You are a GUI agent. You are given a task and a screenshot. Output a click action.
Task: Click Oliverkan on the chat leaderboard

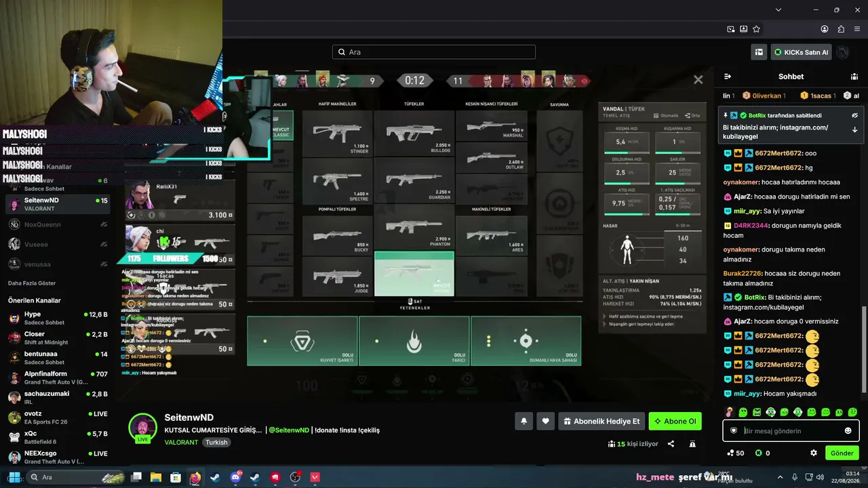(764, 96)
